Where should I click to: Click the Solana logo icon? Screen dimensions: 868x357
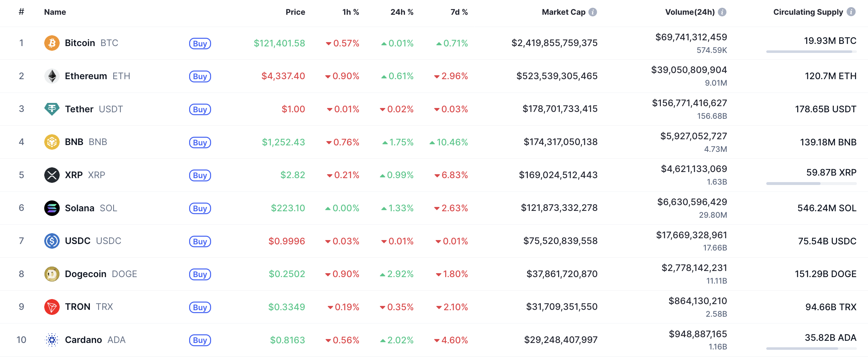52,208
